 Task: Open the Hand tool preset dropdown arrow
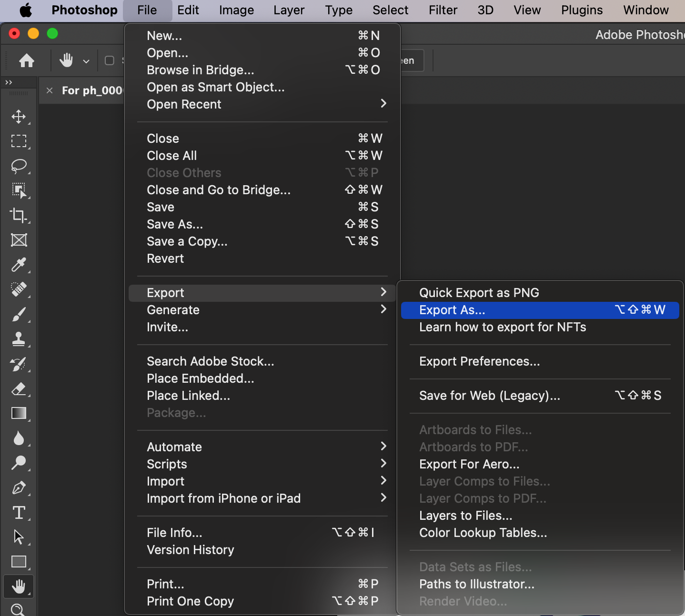pos(86,61)
